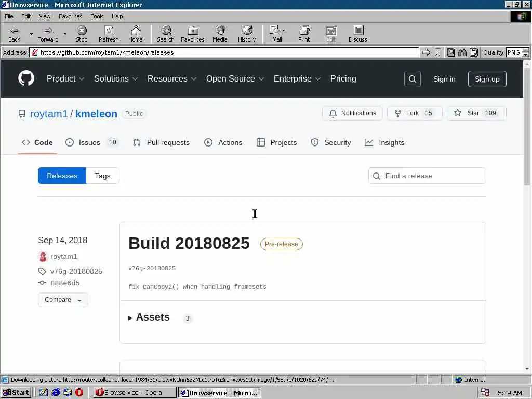Open the Insights tab
532x399 pixels.
pos(384,142)
